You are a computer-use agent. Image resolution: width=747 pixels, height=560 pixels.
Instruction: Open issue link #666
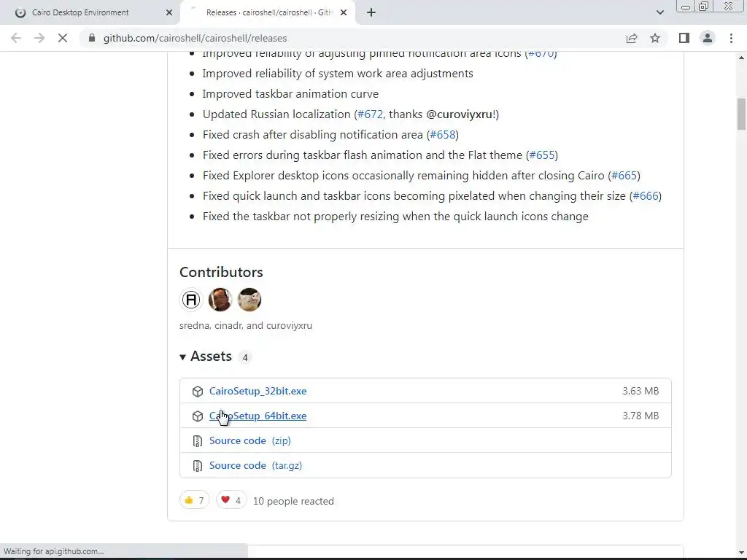[x=646, y=196]
